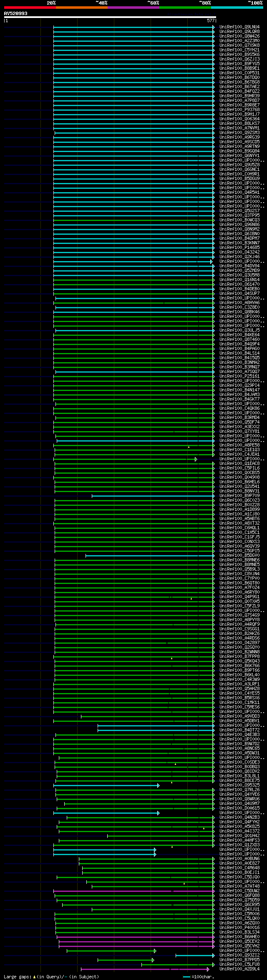Click the cyan 100char scale key
The height and width of the screenshot is (980, 267).
[187, 977]
